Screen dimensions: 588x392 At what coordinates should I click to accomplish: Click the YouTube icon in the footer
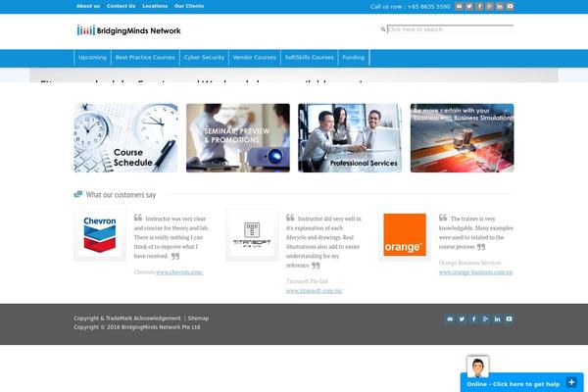pos(509,318)
